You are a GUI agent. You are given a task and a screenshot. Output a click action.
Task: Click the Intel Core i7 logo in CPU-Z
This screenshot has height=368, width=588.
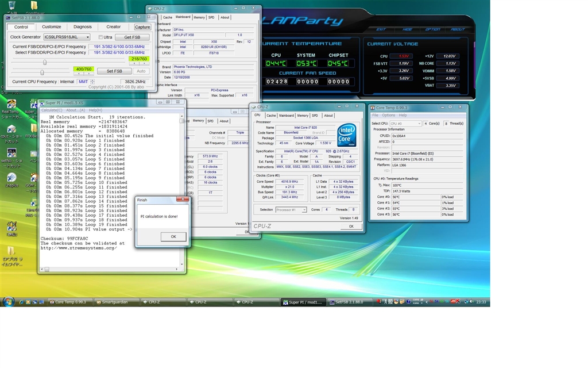(346, 135)
